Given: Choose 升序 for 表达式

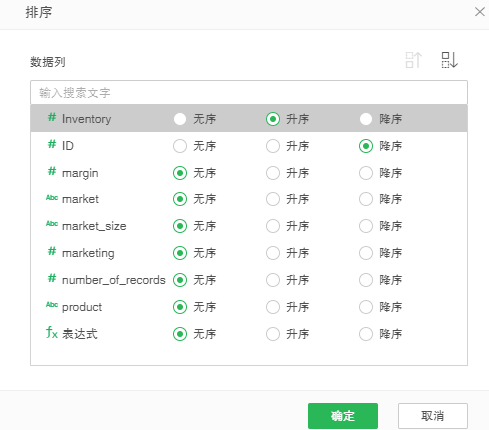Looking at the screenshot, I should tap(273, 334).
